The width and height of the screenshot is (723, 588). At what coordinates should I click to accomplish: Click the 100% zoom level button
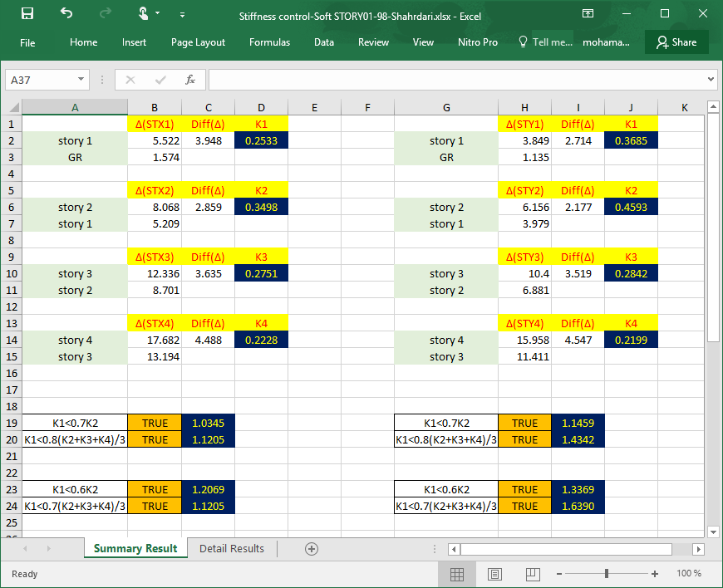pyautogui.click(x=689, y=574)
